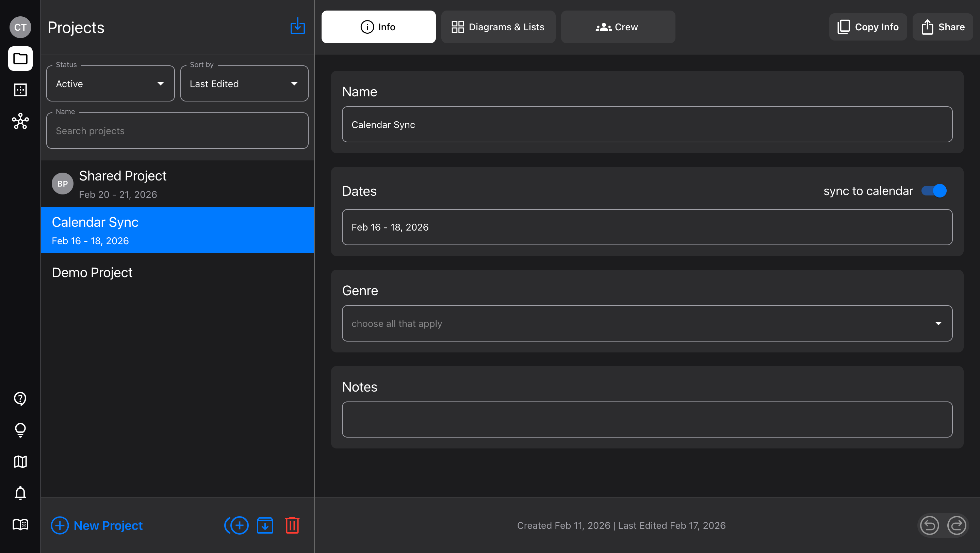
Task: Click the Copy Info button
Action: (x=868, y=27)
